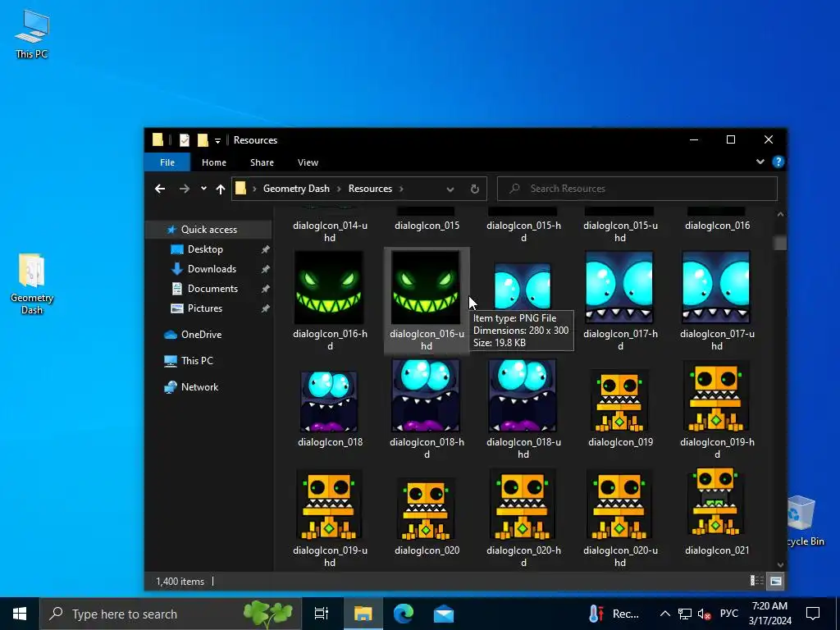Open the Mail app from taskbar
Viewport: 840px width, 630px height.
pos(444,614)
